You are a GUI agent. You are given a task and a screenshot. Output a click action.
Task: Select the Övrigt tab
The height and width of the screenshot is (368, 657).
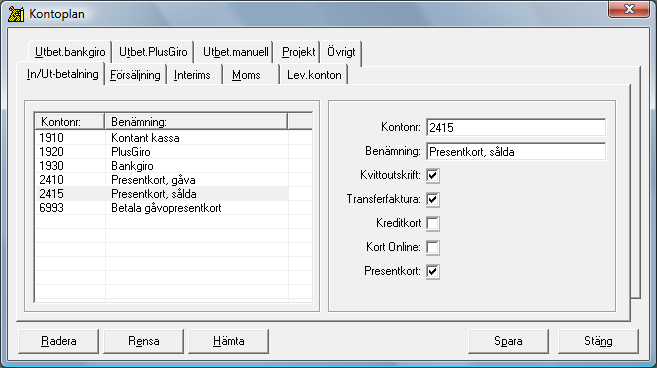tap(341, 52)
